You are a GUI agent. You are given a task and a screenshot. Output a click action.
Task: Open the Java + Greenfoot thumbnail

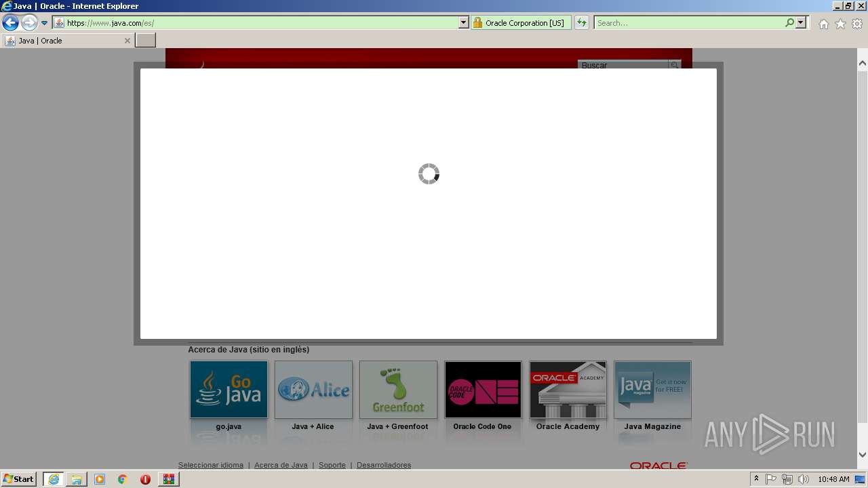coord(398,390)
